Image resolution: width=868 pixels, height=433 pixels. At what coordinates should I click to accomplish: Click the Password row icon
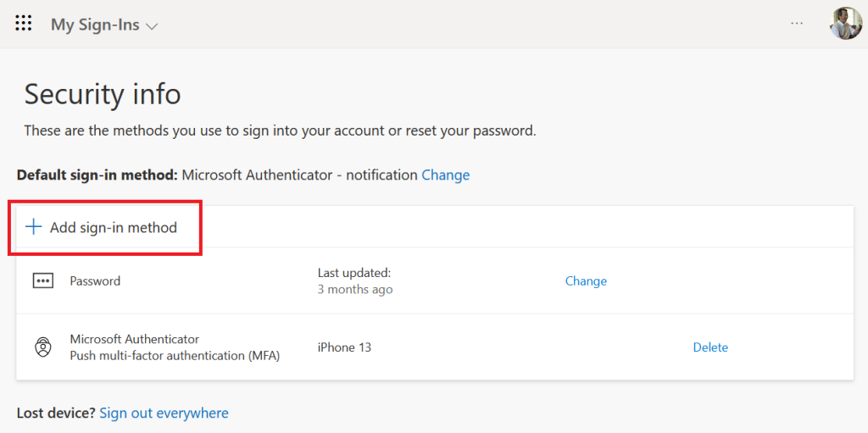43,281
